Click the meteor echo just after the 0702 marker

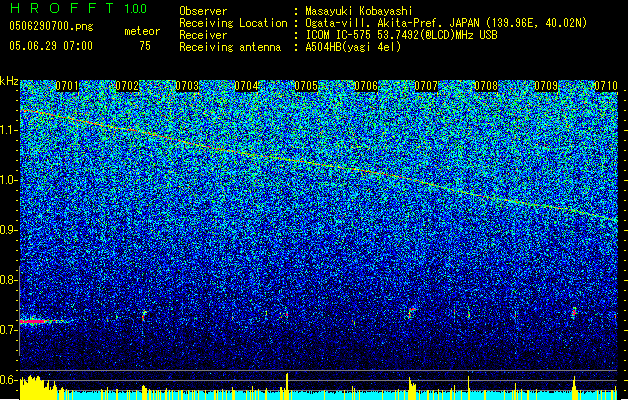[x=144, y=316]
